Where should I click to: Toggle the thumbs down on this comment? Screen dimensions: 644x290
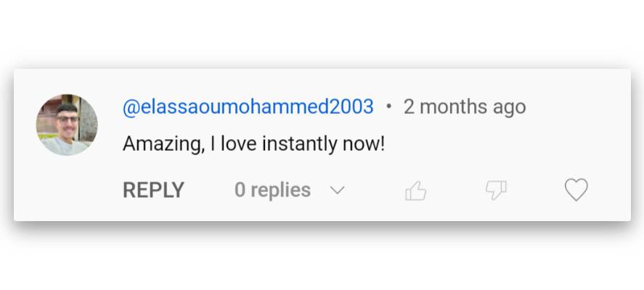pos(496,191)
